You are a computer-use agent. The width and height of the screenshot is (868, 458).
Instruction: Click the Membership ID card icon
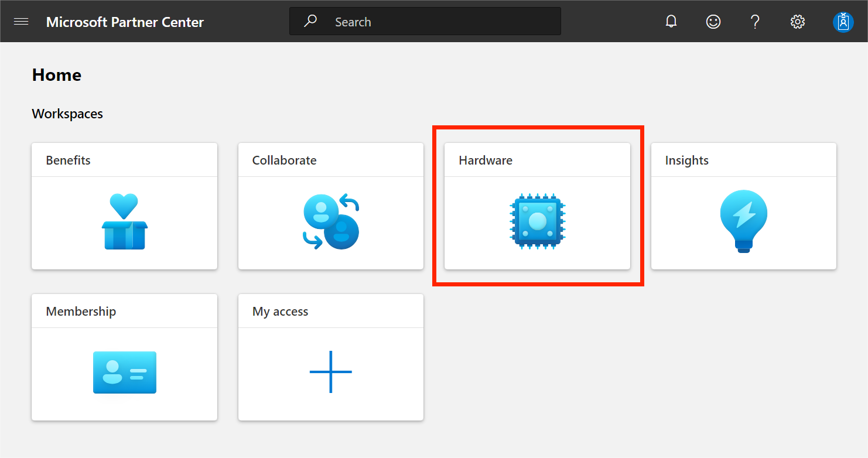pos(124,372)
